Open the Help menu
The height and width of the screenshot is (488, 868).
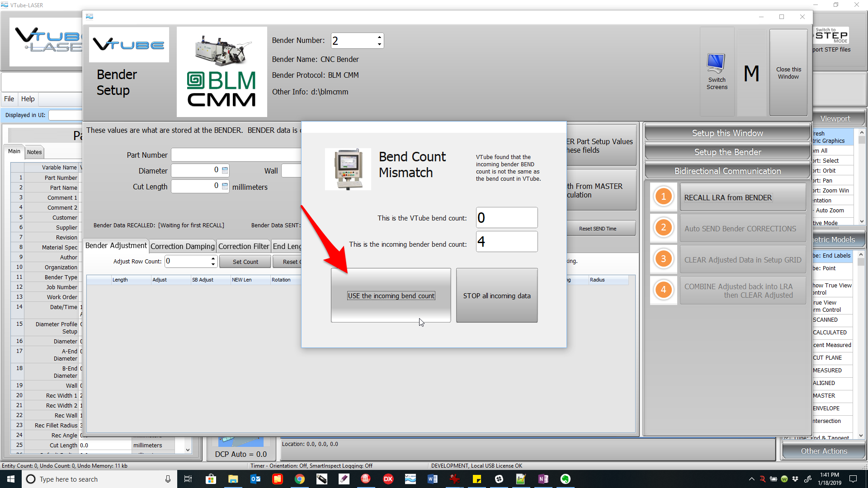click(x=28, y=99)
